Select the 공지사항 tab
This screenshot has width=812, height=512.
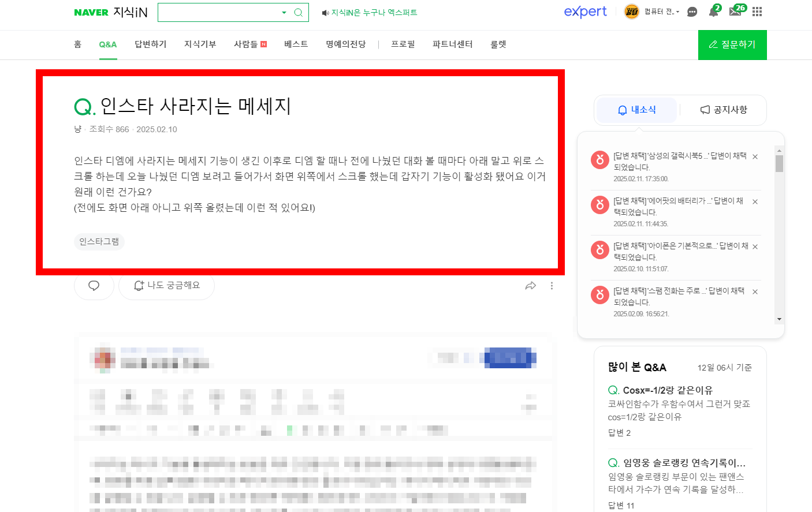724,110
